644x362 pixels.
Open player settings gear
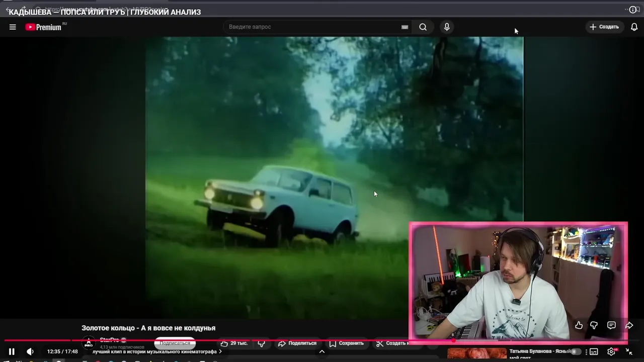coord(611,351)
